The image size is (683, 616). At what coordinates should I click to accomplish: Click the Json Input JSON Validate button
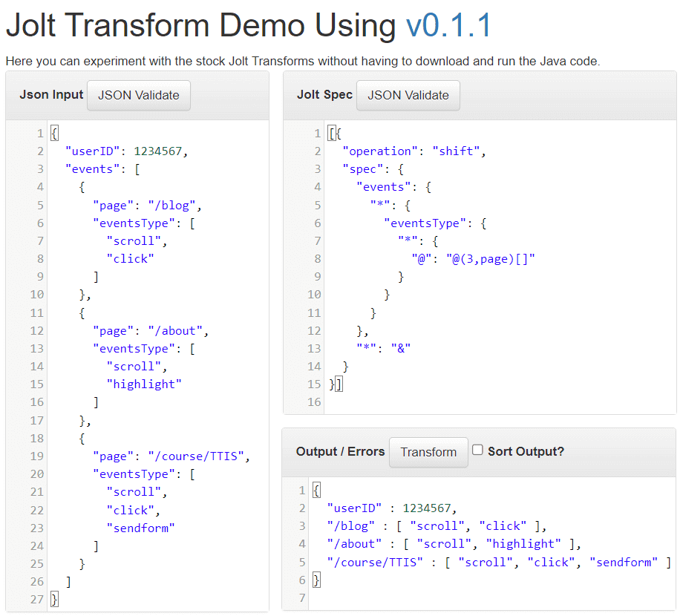click(x=139, y=95)
